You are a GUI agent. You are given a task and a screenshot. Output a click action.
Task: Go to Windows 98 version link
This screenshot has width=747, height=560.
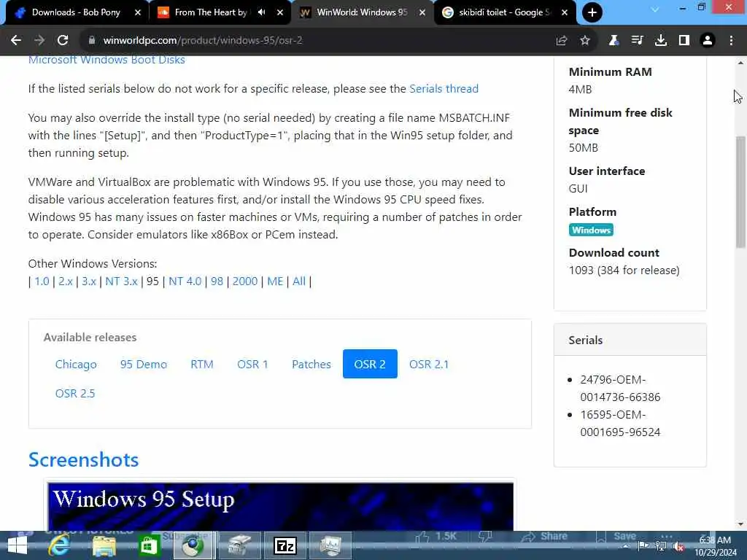pyautogui.click(x=217, y=281)
